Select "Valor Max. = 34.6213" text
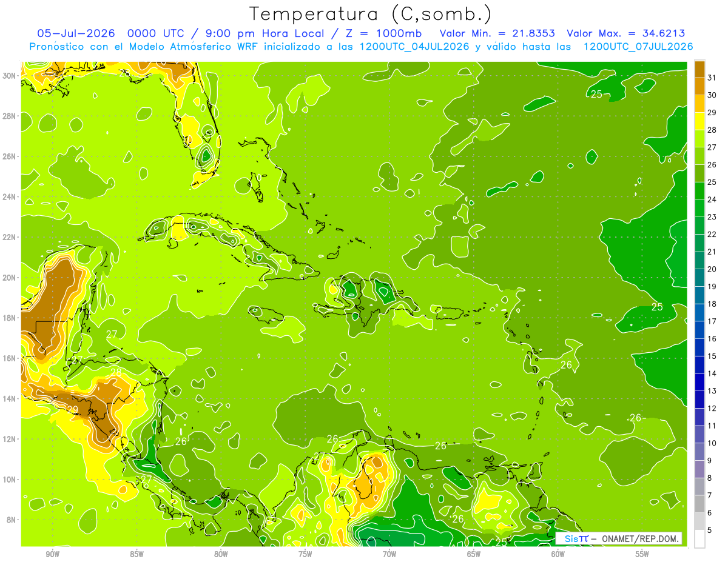This screenshot has height=562, width=728. 626,33
